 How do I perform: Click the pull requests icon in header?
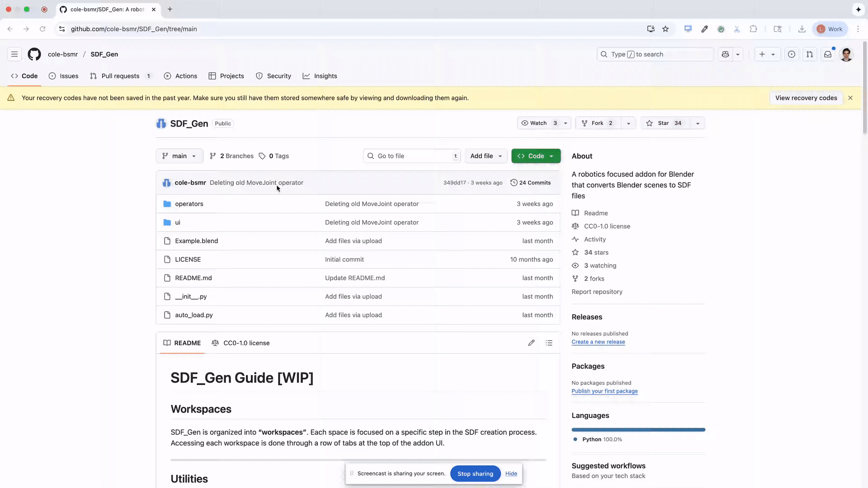(809, 54)
